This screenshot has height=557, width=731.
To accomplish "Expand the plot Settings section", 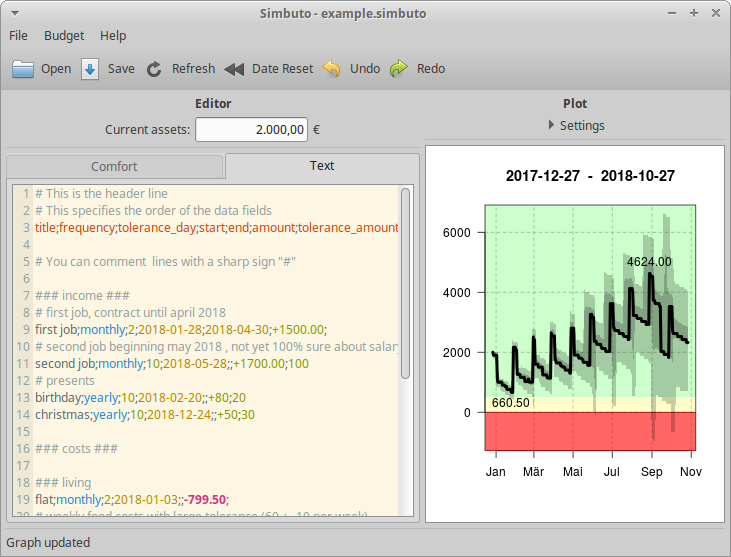I will tap(575, 126).
